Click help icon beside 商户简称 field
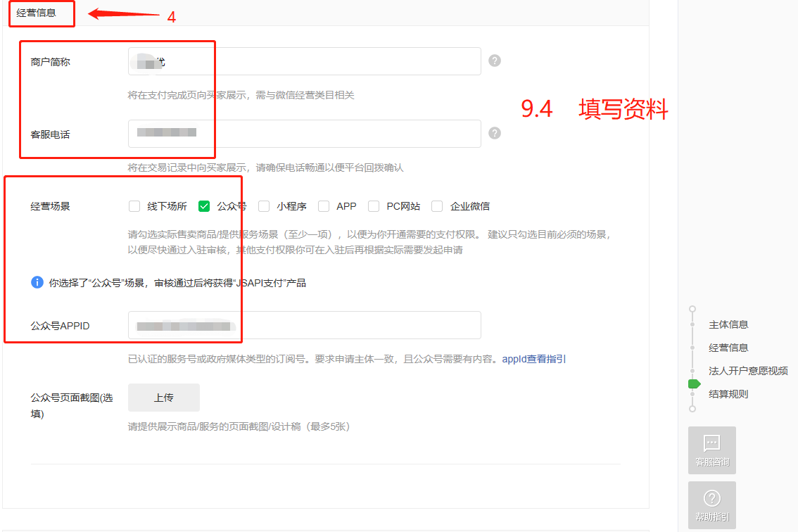The width and height of the screenshot is (798, 532). point(495,61)
